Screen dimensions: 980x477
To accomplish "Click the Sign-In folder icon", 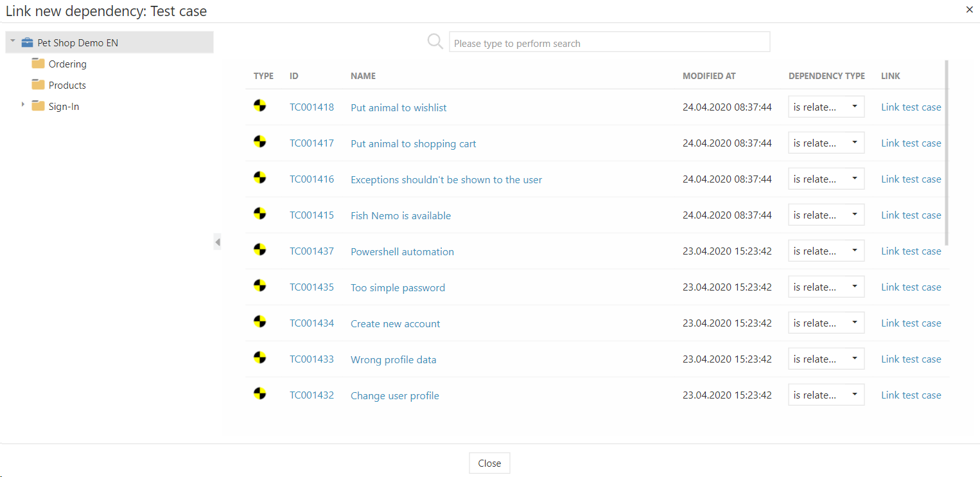I will 39,106.
